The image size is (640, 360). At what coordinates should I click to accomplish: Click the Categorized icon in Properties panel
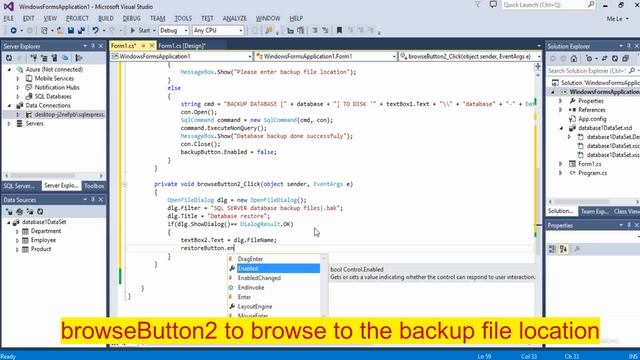552,249
